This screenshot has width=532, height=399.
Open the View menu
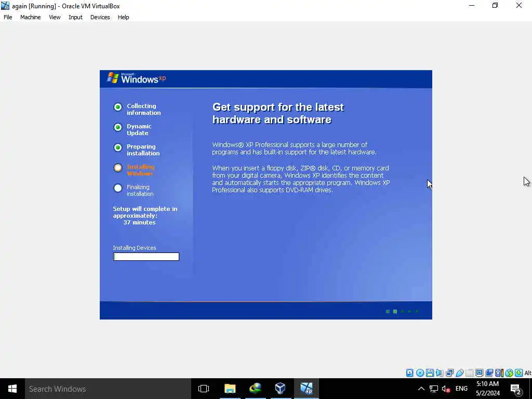(x=55, y=17)
